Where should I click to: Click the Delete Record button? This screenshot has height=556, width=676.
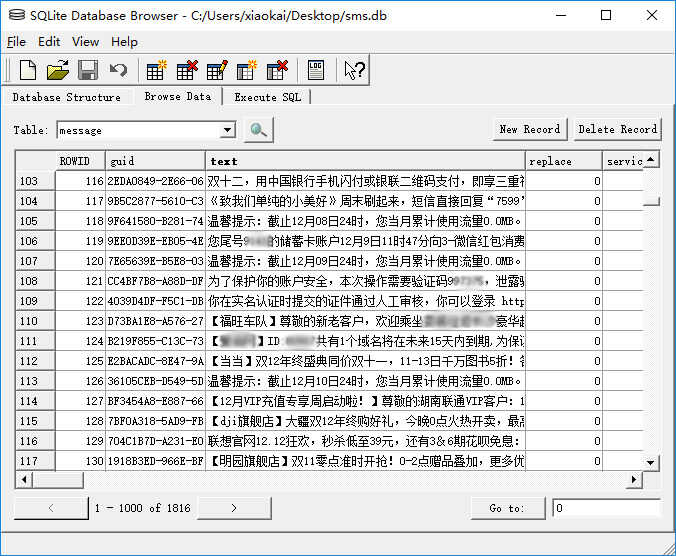coord(617,129)
